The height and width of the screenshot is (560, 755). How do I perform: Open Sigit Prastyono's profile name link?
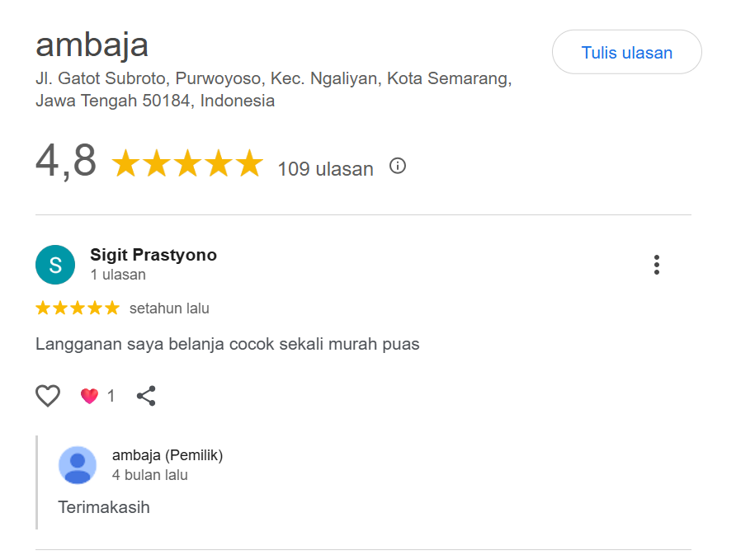pyautogui.click(x=153, y=255)
